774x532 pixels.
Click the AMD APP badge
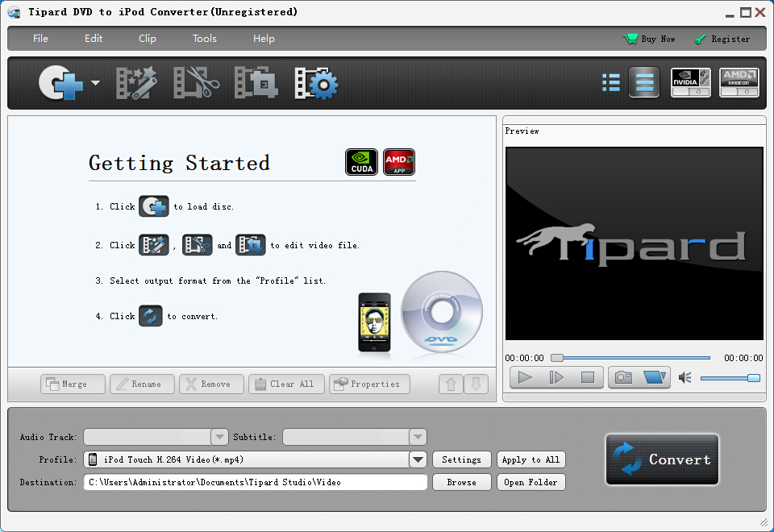pos(399,162)
